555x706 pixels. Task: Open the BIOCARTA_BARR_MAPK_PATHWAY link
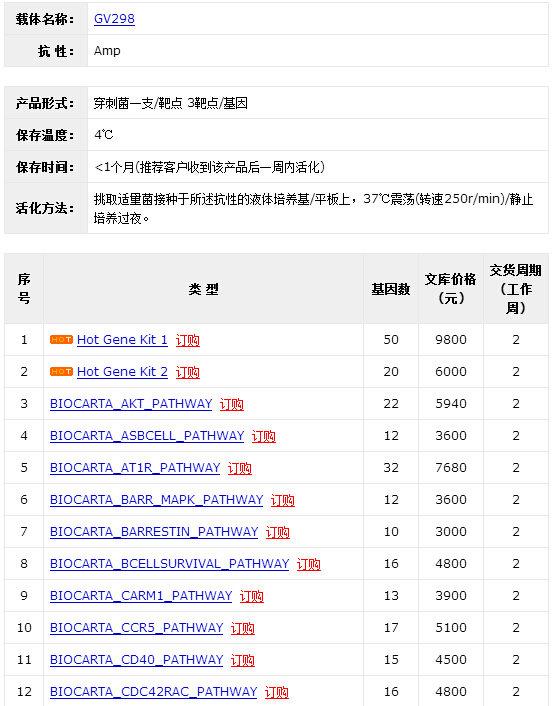(156, 500)
